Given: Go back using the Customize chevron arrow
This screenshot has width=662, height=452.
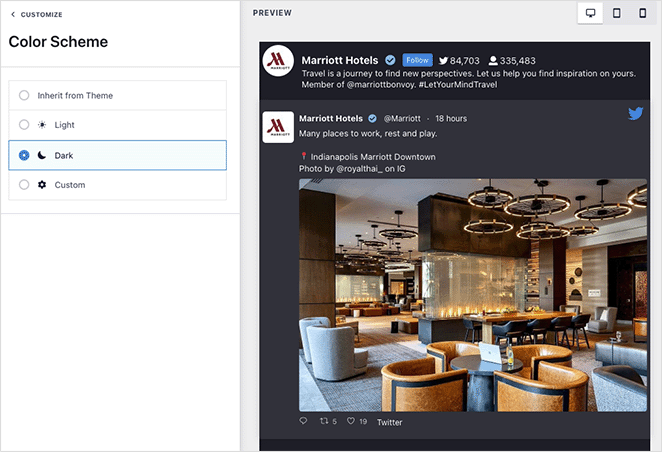Looking at the screenshot, I should (x=13, y=14).
